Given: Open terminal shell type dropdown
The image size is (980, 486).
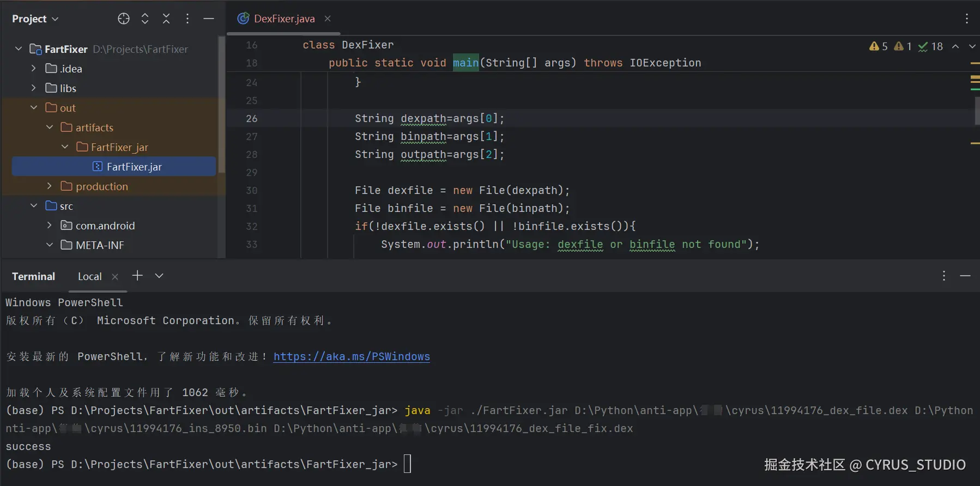Looking at the screenshot, I should [x=159, y=276].
